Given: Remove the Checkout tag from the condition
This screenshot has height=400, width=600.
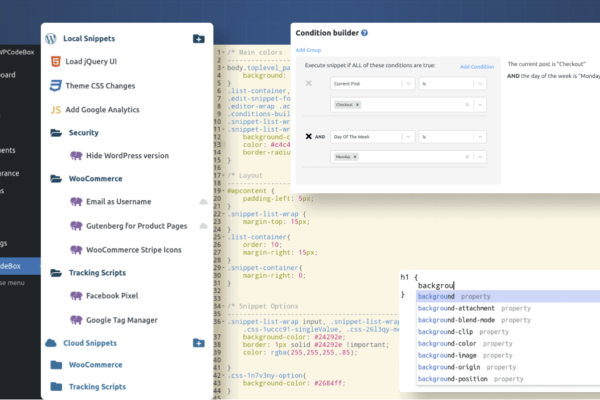Looking at the screenshot, I should pyautogui.click(x=358, y=104).
